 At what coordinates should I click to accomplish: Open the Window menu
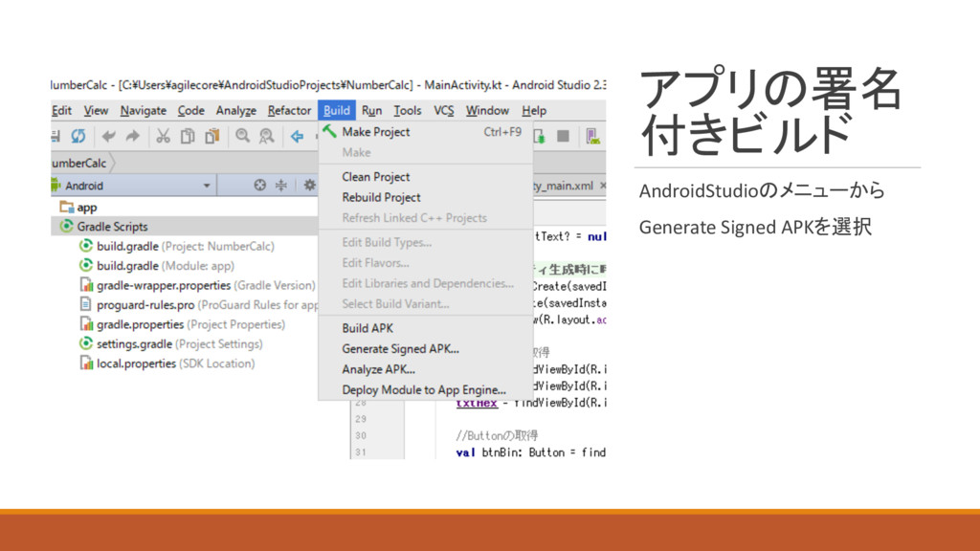pos(487,111)
